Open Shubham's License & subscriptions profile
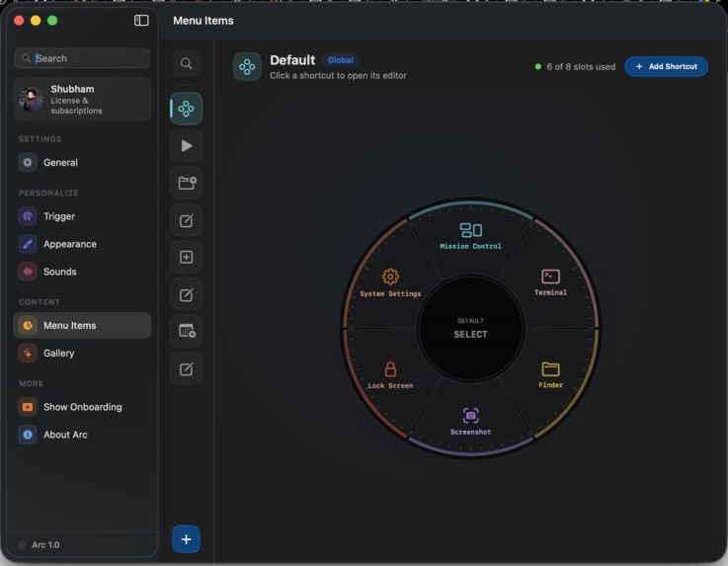728x566 pixels. [x=82, y=100]
